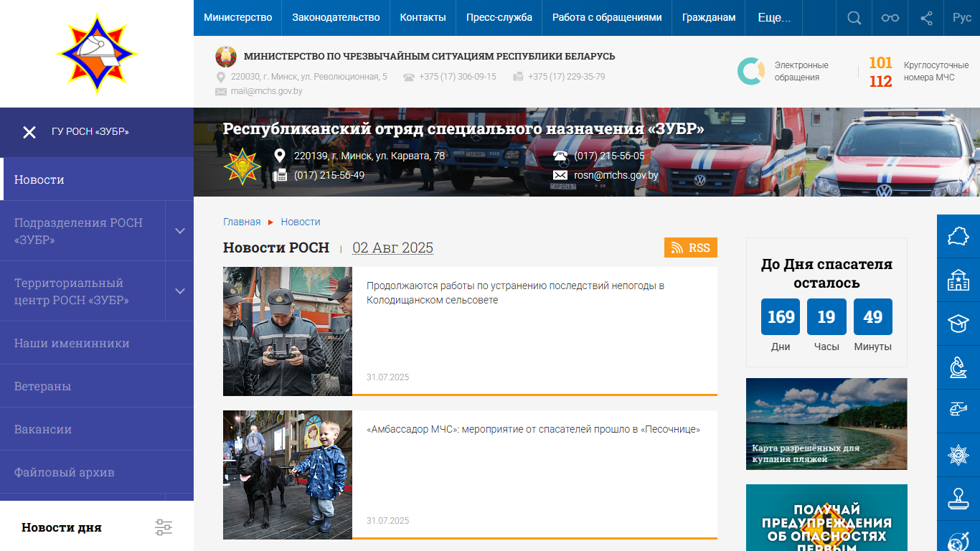Open the Колодищанском сельсовете news headline
Screen dimensions: 980x551
pyautogui.click(x=515, y=293)
